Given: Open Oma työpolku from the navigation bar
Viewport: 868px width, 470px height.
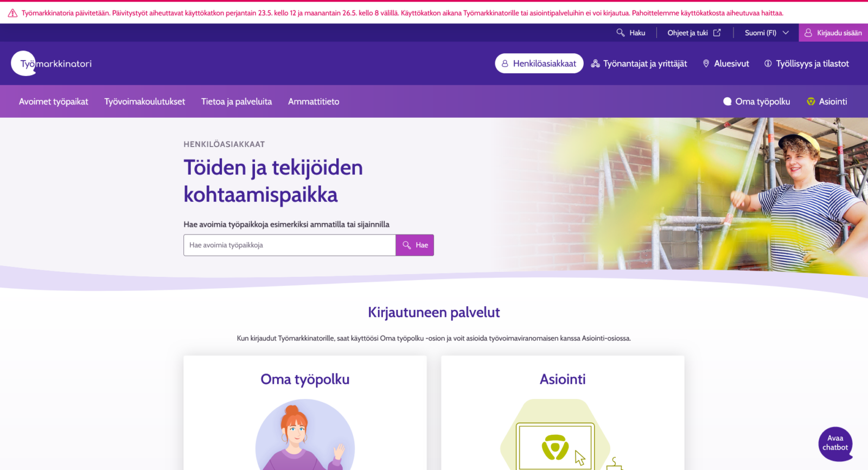Looking at the screenshot, I should point(757,101).
